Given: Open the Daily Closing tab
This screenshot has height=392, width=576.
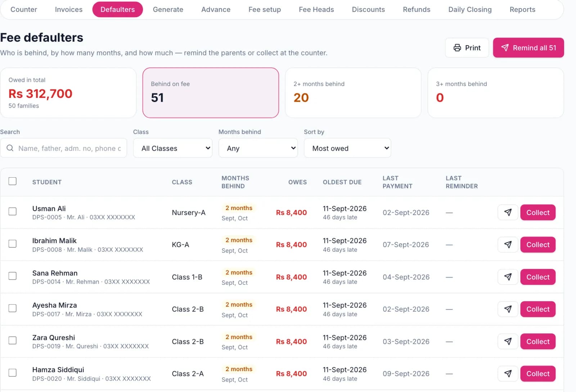Looking at the screenshot, I should 470,10.
